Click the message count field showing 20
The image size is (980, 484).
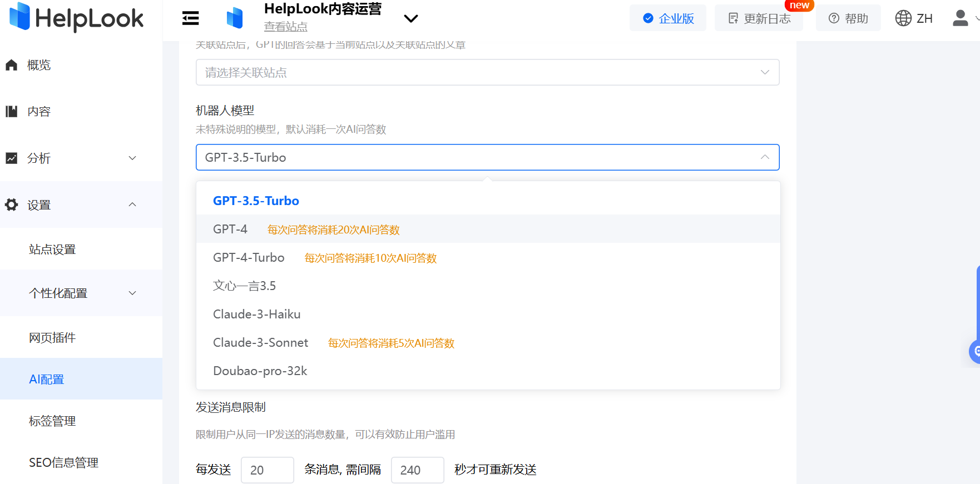[x=267, y=470]
